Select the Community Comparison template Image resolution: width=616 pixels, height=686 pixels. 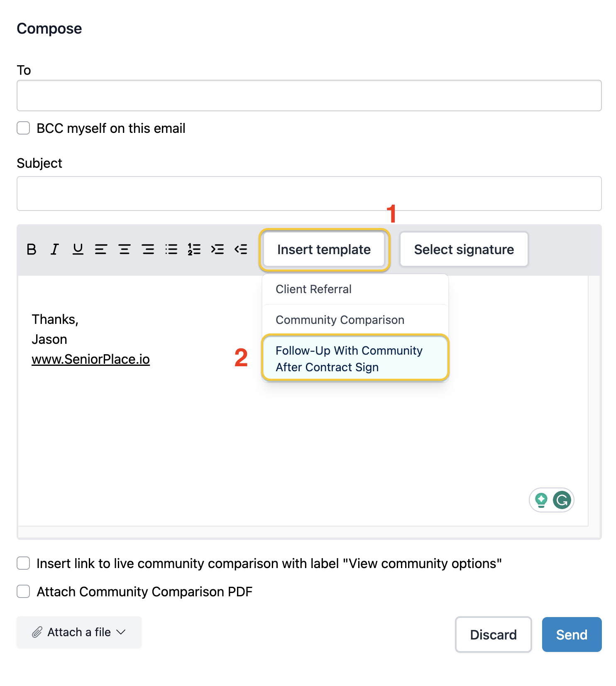tap(340, 320)
